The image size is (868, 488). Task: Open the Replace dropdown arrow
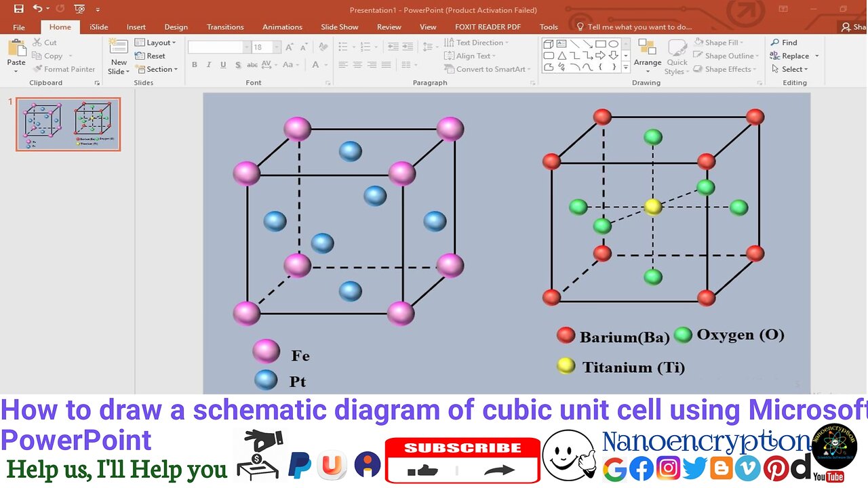pyautogui.click(x=817, y=56)
